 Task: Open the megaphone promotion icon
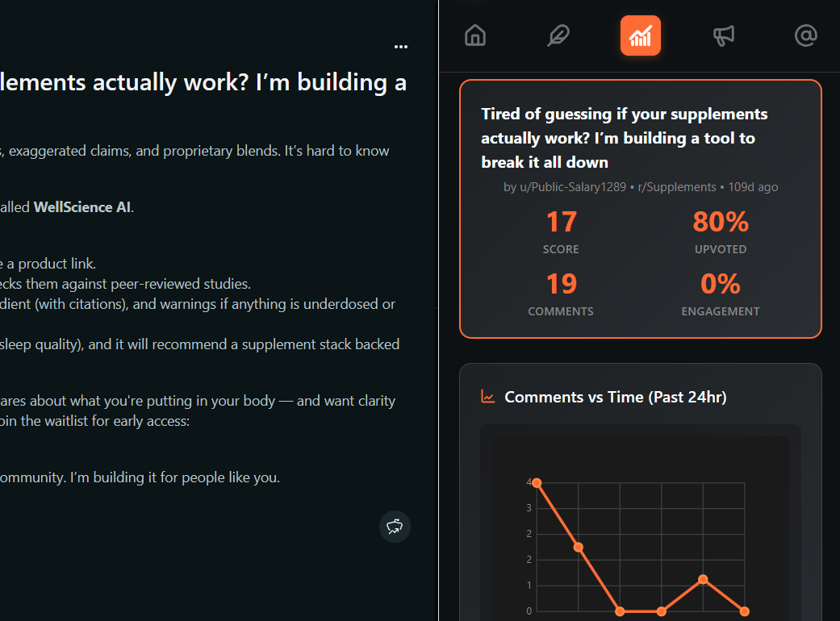coord(723,35)
